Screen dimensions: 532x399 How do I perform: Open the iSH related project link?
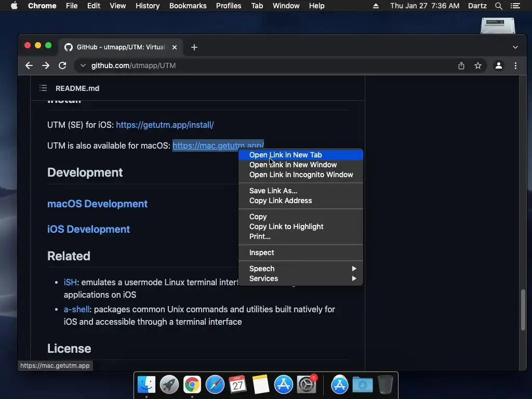click(70, 282)
